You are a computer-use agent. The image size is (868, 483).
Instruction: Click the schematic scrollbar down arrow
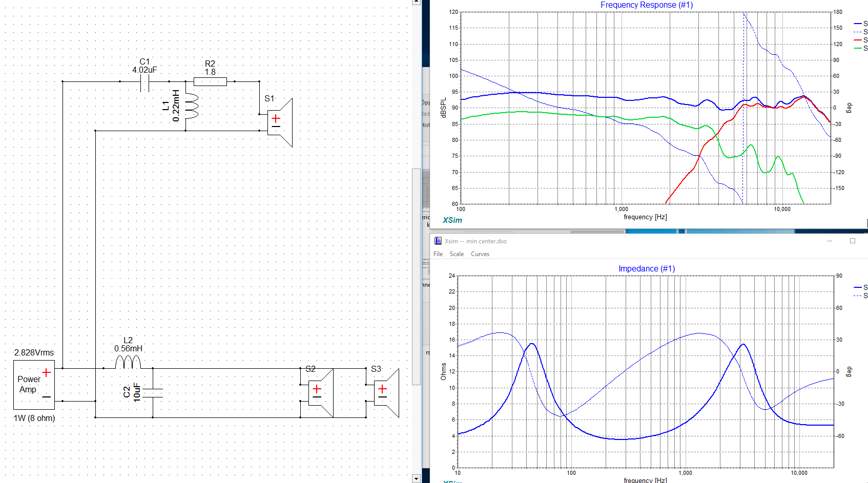pyautogui.click(x=416, y=479)
